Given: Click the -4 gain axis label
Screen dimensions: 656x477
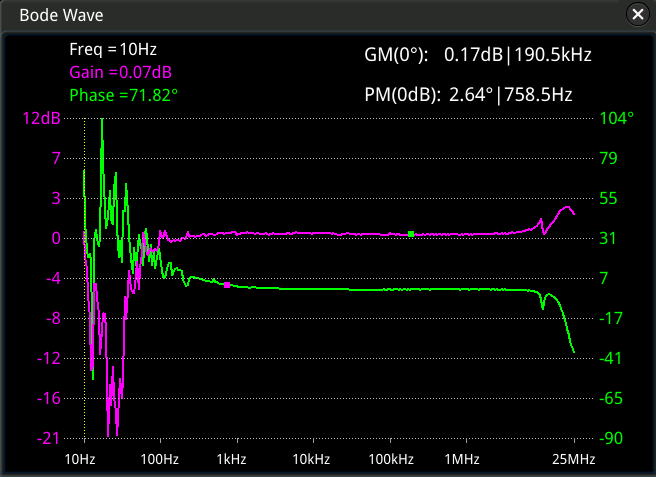Looking at the screenshot, I should tap(53, 278).
